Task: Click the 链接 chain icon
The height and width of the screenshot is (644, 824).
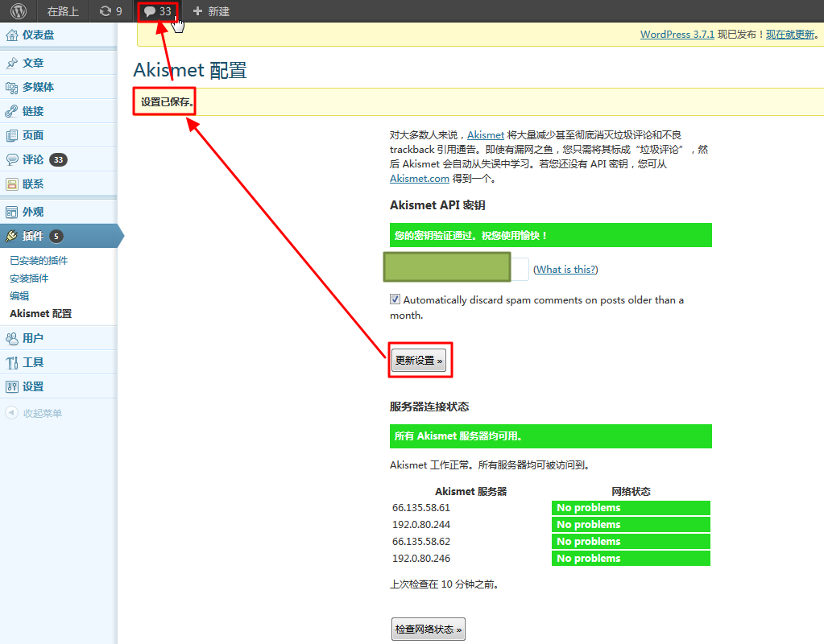Action: (x=11, y=111)
